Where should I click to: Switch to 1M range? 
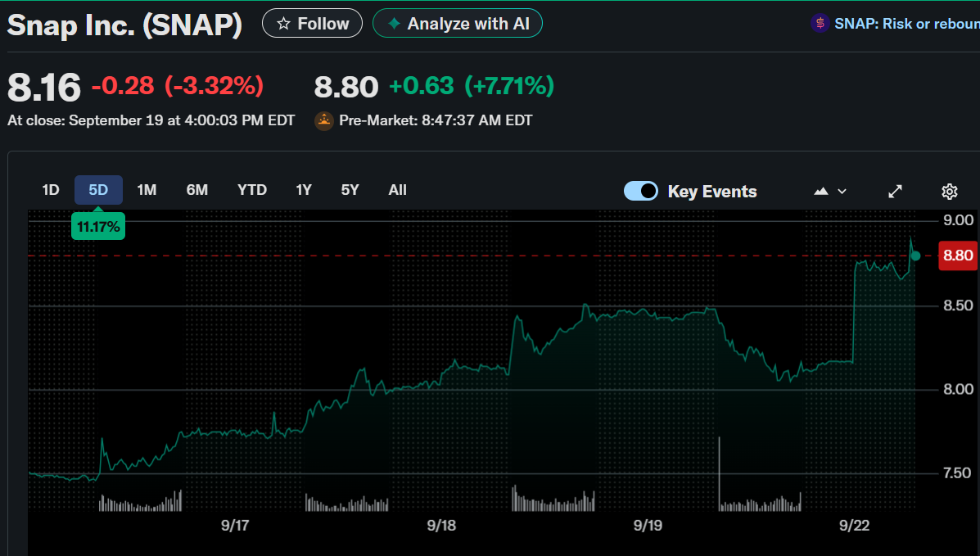(x=147, y=190)
